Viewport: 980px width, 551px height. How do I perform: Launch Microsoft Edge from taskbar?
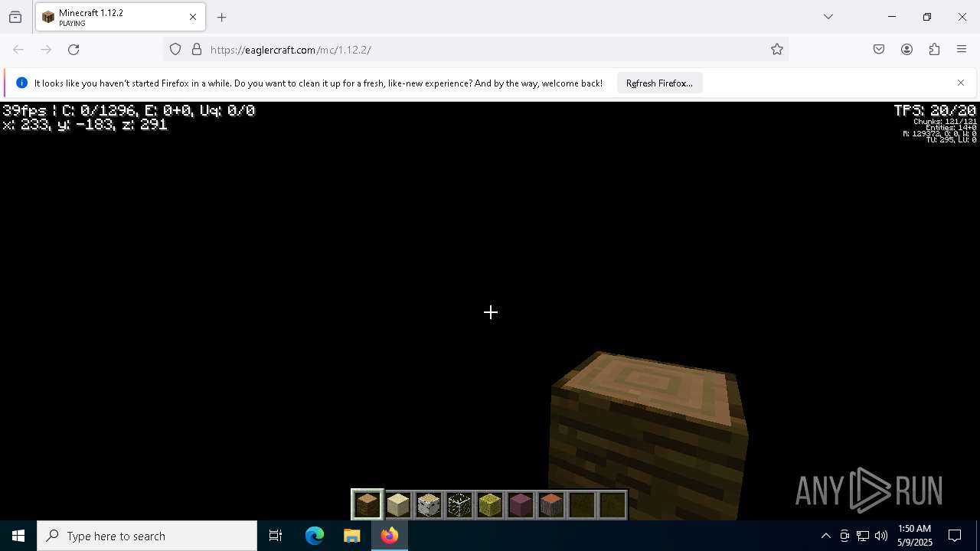coord(315,536)
